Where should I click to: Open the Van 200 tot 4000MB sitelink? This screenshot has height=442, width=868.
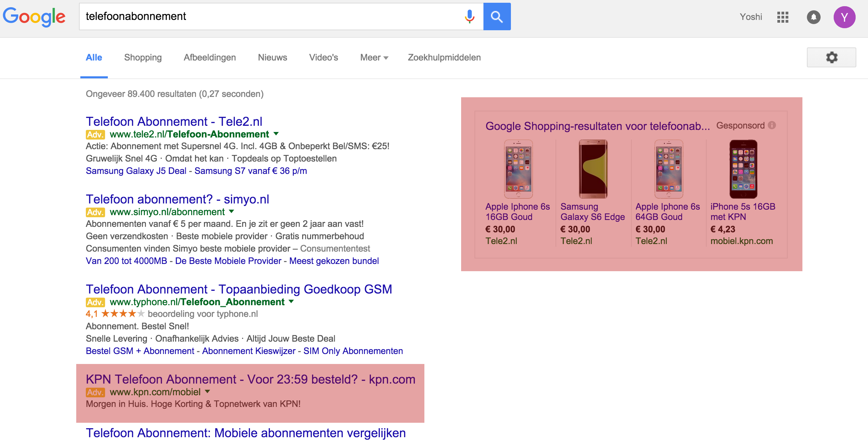tap(126, 261)
